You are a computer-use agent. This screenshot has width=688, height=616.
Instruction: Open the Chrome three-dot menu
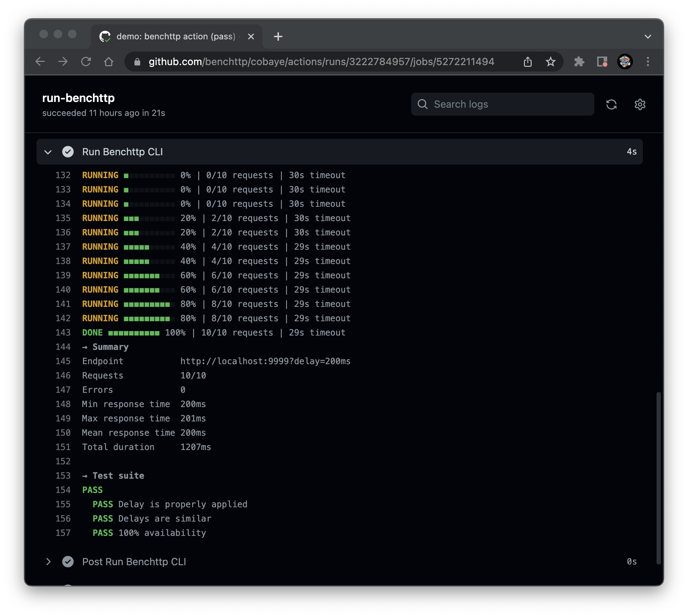click(x=648, y=62)
